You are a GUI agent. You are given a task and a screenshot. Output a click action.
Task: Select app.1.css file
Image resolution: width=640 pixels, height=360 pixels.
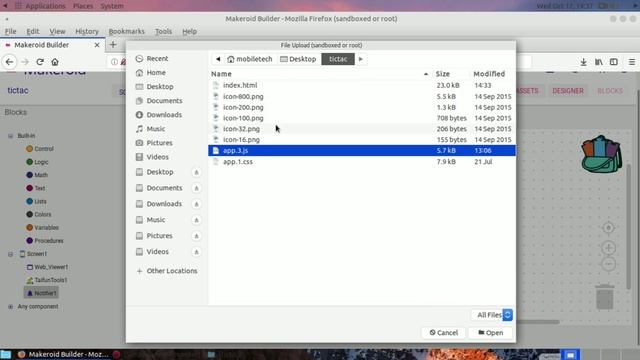point(362,162)
